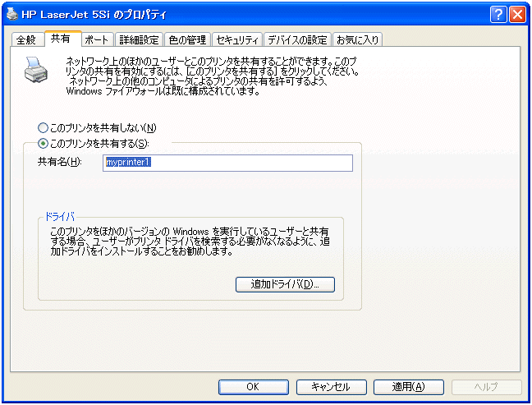Switch to the ポート tab

[98, 39]
